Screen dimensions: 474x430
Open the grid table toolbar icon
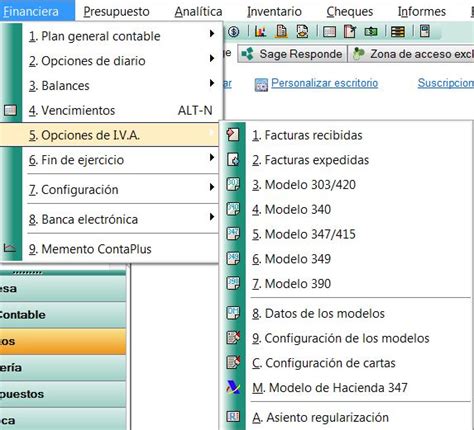329,32
